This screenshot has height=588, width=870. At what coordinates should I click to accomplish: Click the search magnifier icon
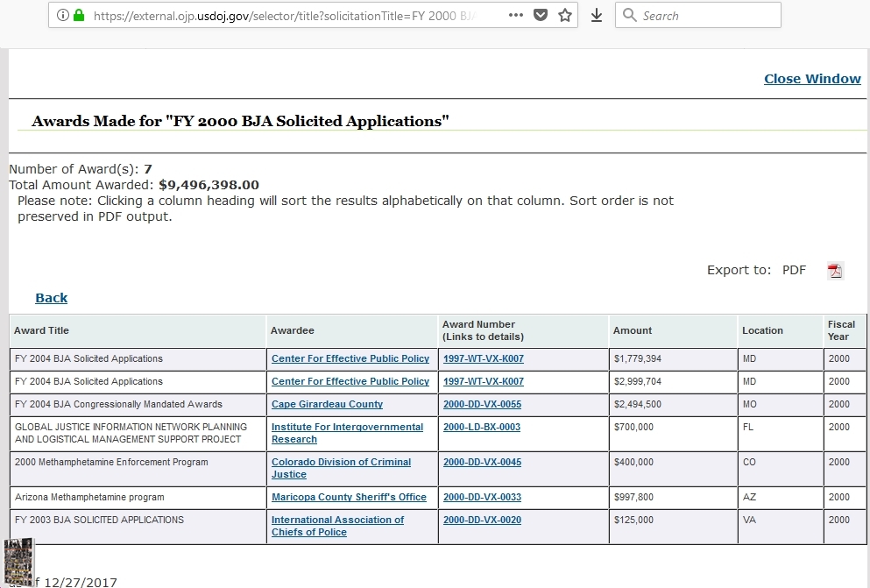click(629, 15)
